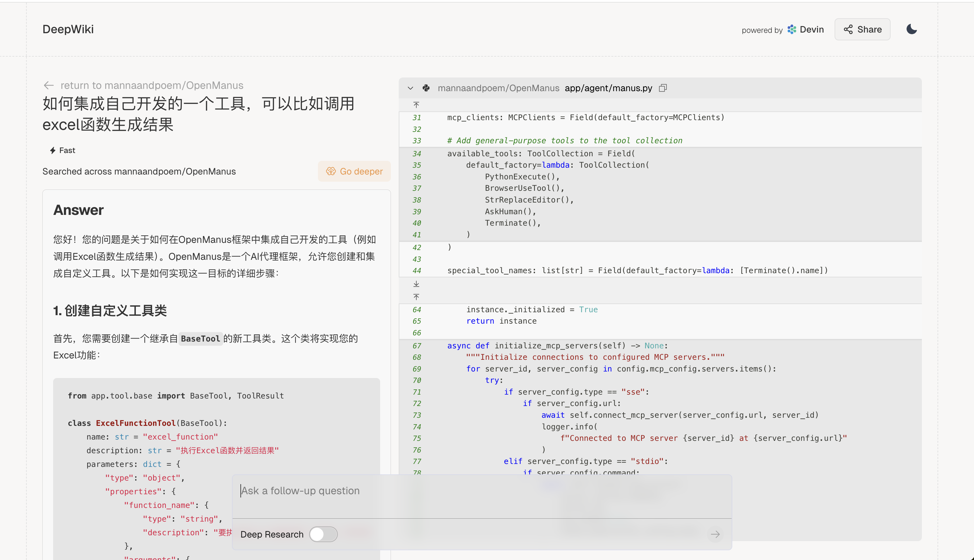This screenshot has height=560, width=974.
Task: Open app/agent/manus.py file path
Action: [x=609, y=88]
